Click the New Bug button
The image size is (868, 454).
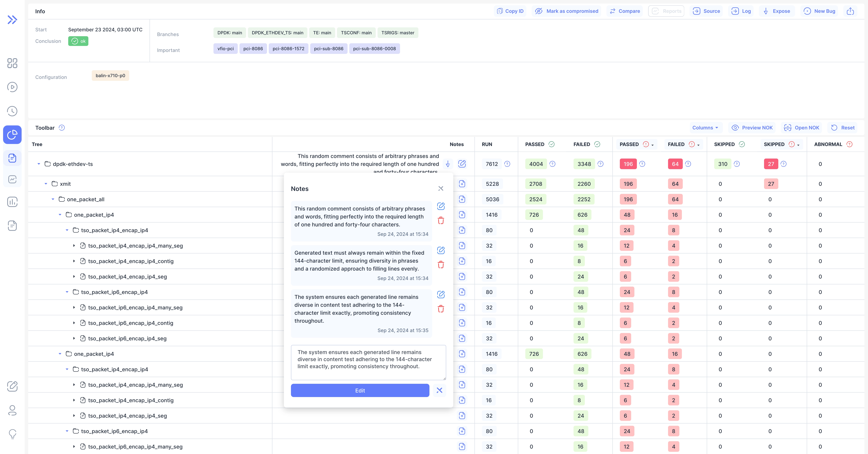click(819, 11)
